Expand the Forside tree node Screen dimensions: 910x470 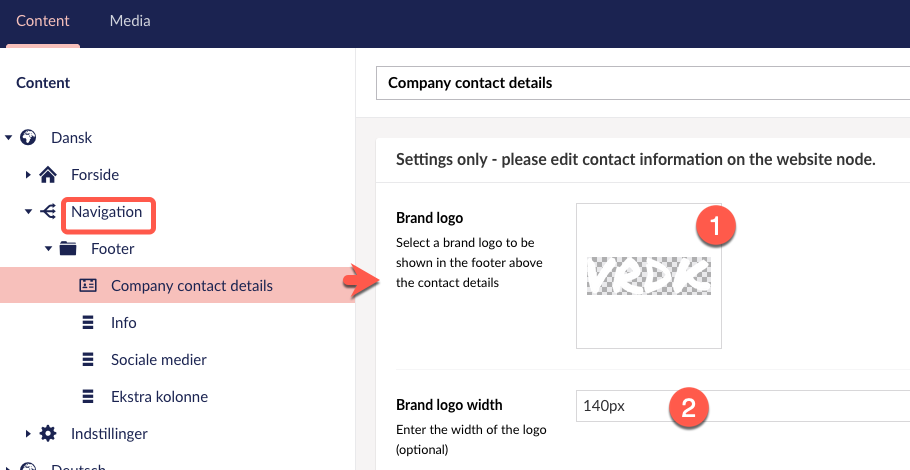click(28, 175)
